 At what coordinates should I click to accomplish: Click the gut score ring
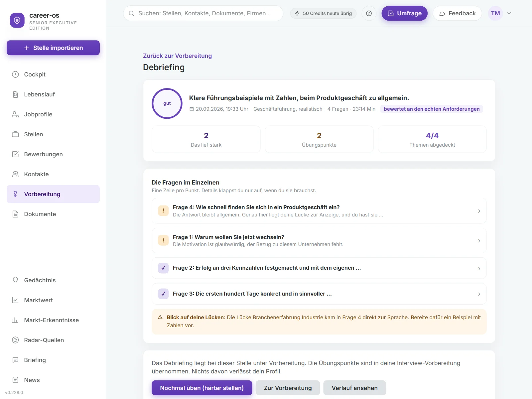[x=167, y=103]
